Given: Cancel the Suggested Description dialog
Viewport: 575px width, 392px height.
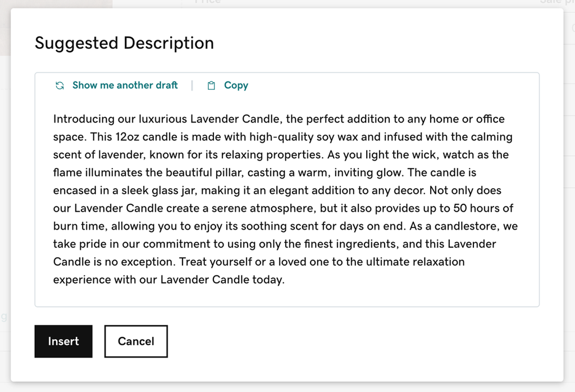Looking at the screenshot, I should click(136, 341).
